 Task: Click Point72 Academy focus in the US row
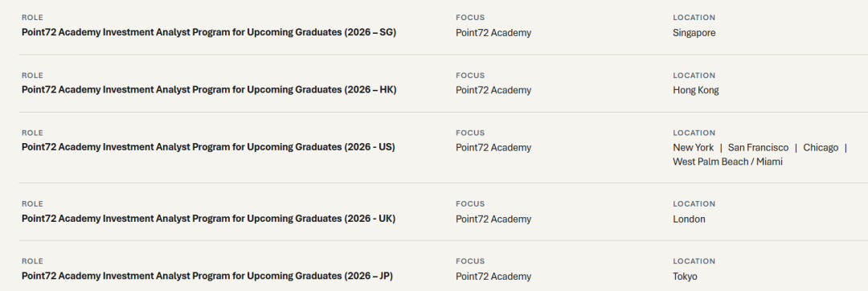tap(493, 148)
